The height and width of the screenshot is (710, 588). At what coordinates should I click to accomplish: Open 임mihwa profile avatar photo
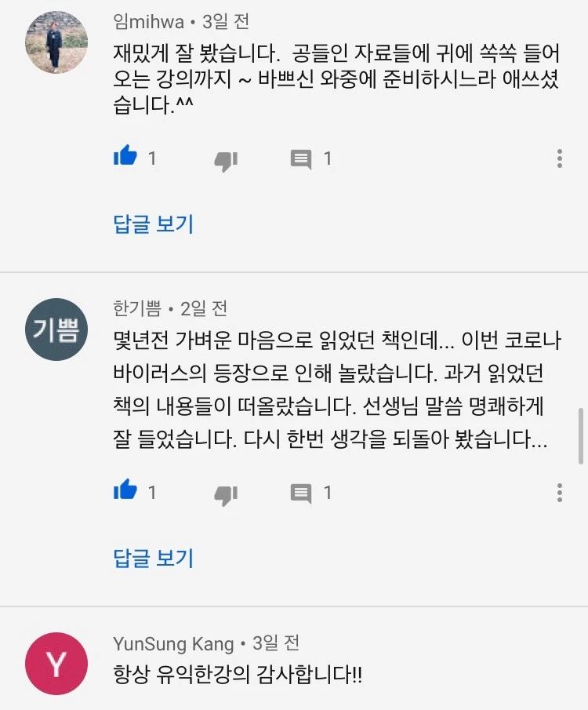click(56, 42)
